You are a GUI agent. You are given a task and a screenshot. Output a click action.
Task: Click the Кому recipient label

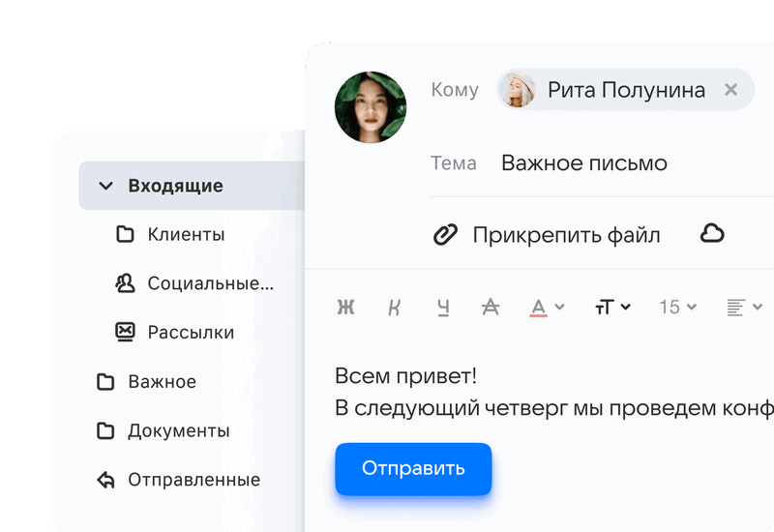pyautogui.click(x=455, y=90)
